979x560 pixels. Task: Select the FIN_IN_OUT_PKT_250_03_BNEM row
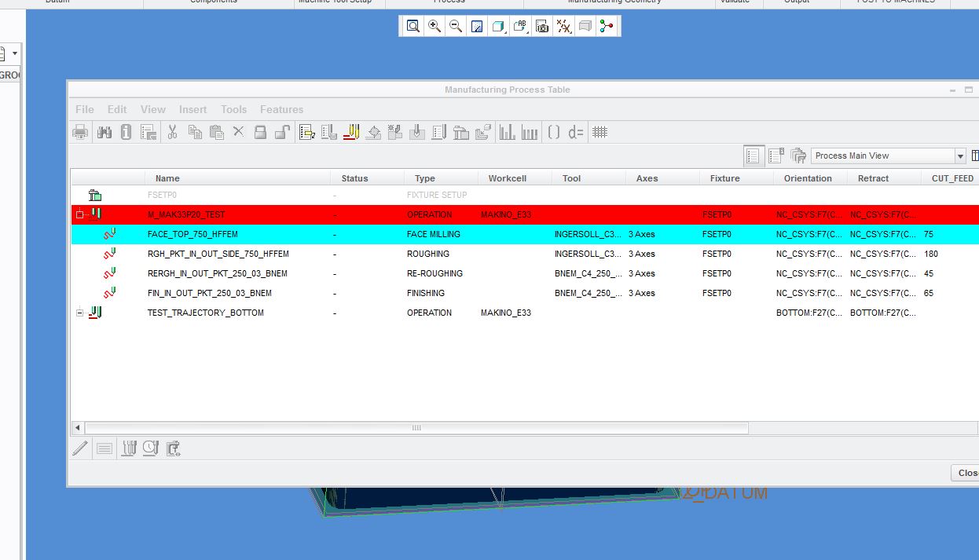pos(525,293)
